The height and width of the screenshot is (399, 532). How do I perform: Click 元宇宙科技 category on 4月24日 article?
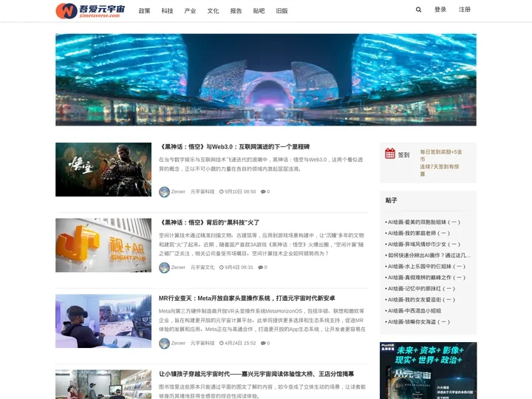point(202,343)
